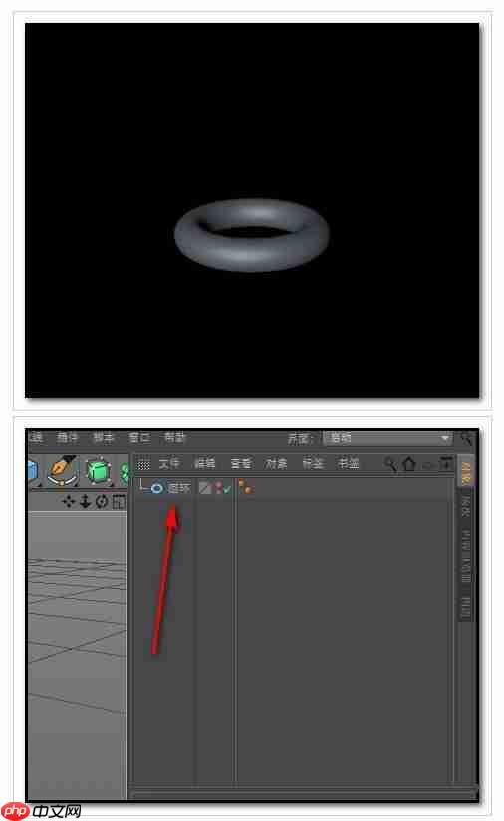Open the Object Manager 文件 menu
This screenshot has width=504, height=821.
pos(169,464)
